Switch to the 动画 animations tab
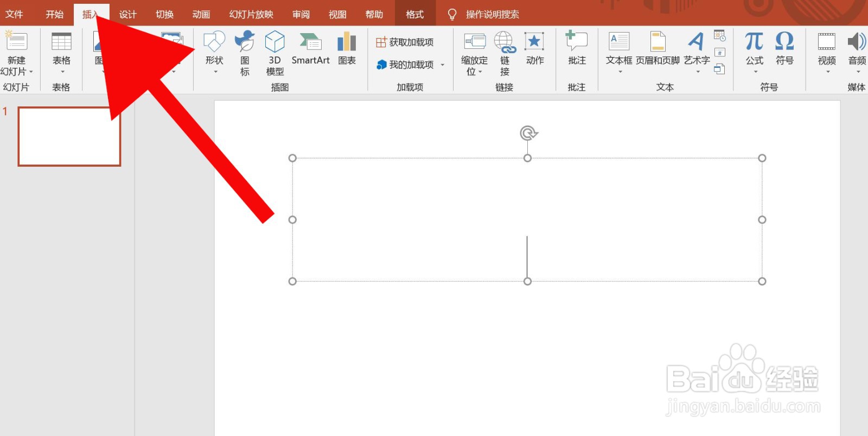 tap(201, 15)
